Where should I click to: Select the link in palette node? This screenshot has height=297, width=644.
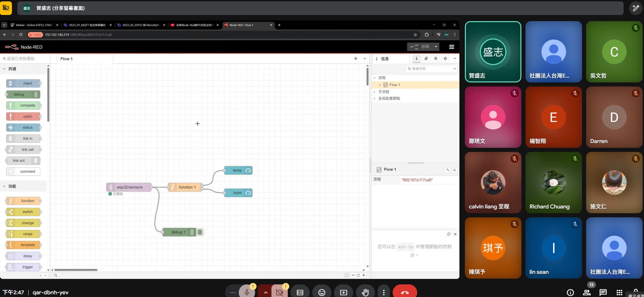[x=23, y=139]
